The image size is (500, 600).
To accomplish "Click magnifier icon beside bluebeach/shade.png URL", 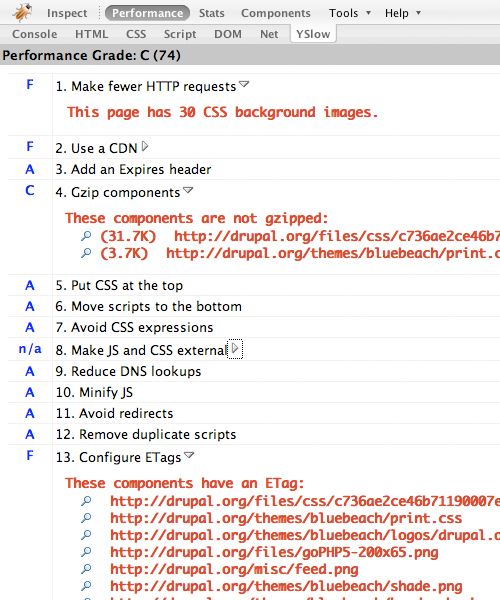I will coord(86,586).
